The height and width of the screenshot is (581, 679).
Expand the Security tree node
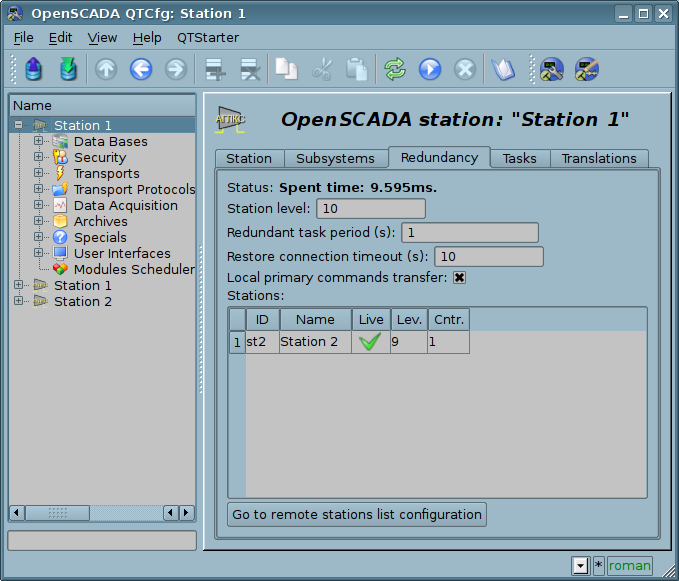pos(39,157)
